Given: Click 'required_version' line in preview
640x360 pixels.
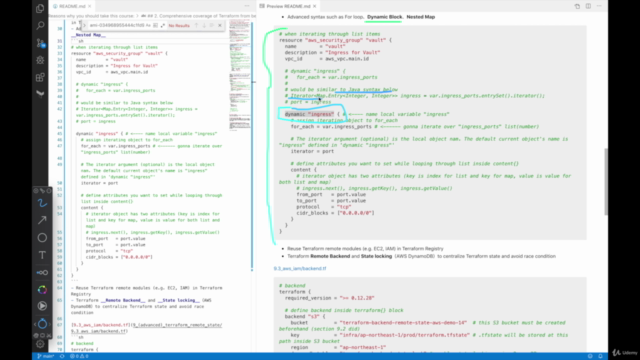Looking at the screenshot, I should coord(329,298).
